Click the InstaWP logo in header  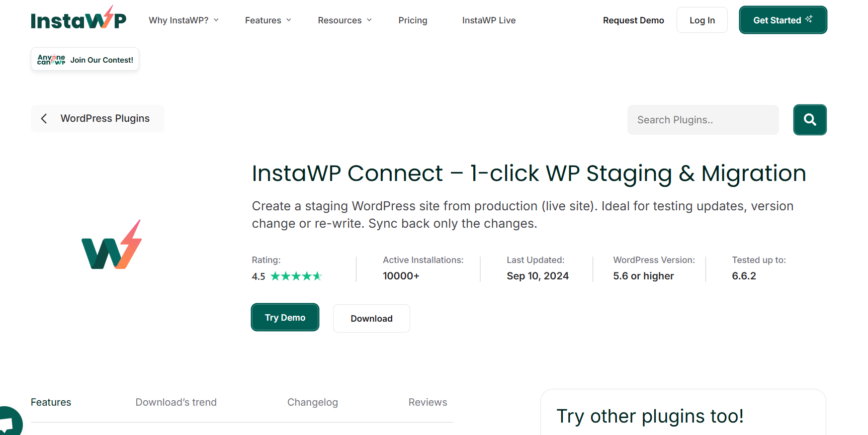(x=79, y=18)
